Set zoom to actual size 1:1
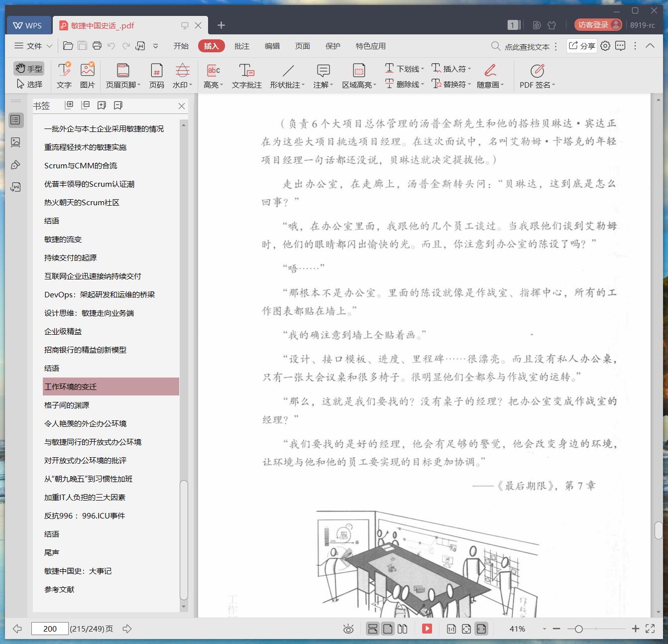This screenshot has height=644, width=668. 451,629
